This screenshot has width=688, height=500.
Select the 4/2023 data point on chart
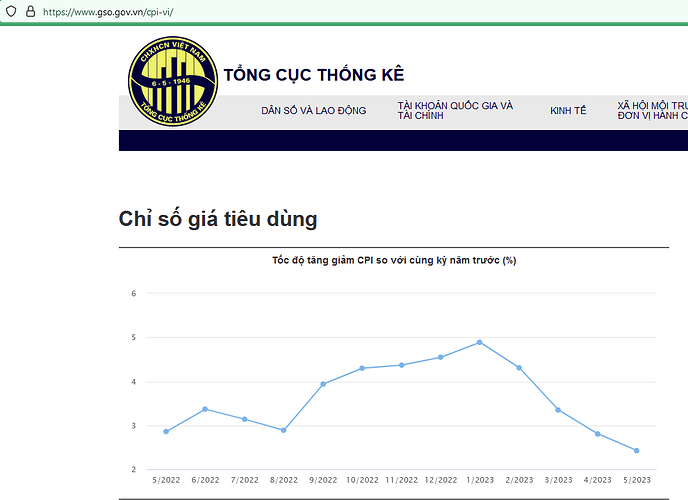(x=598, y=434)
